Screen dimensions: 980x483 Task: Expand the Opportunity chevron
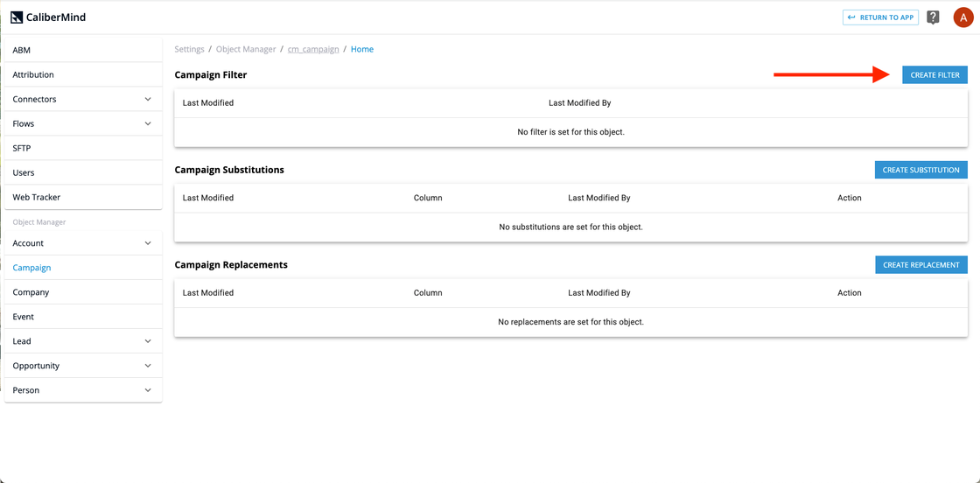click(148, 366)
